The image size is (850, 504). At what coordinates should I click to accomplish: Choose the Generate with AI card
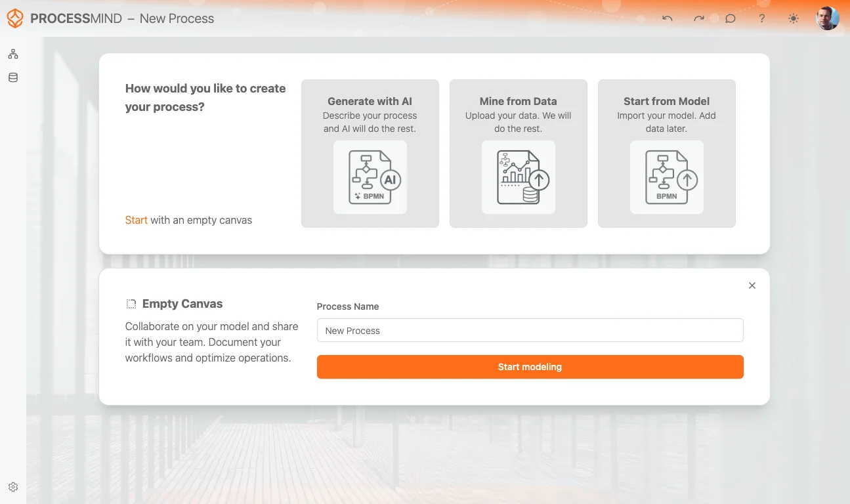pyautogui.click(x=370, y=154)
